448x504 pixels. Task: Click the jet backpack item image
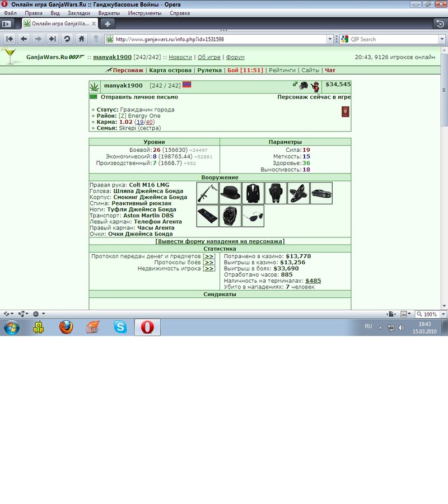[276, 193]
